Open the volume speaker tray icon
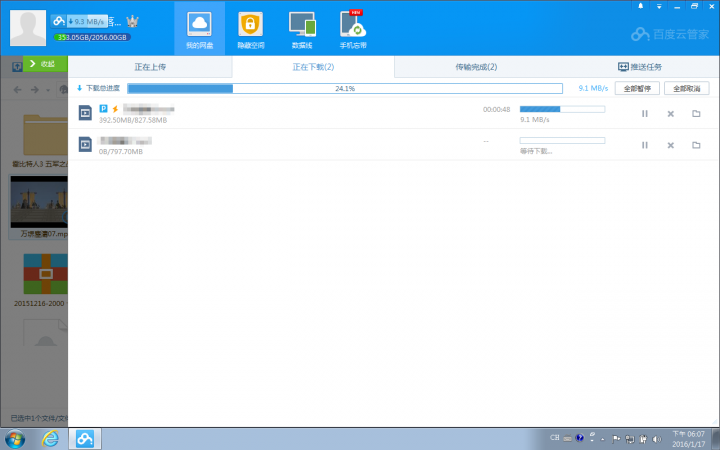Viewport: 720px width, 450px height. tap(657, 439)
